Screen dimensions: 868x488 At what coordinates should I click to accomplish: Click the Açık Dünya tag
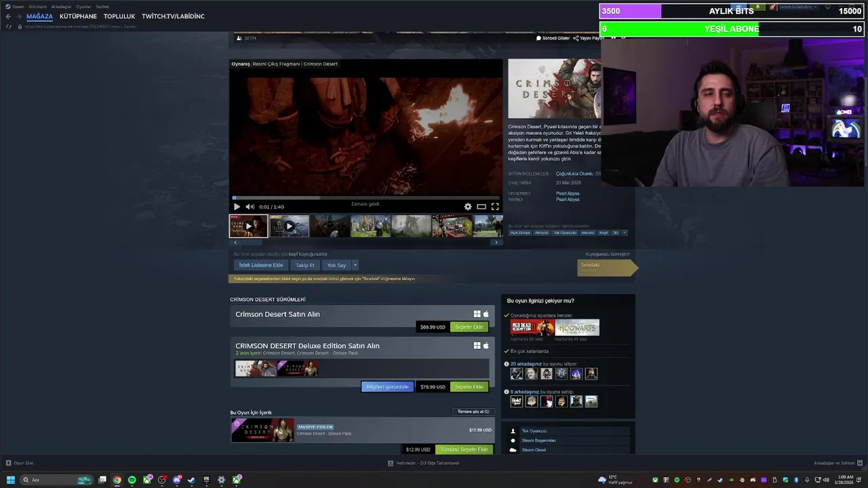point(520,232)
